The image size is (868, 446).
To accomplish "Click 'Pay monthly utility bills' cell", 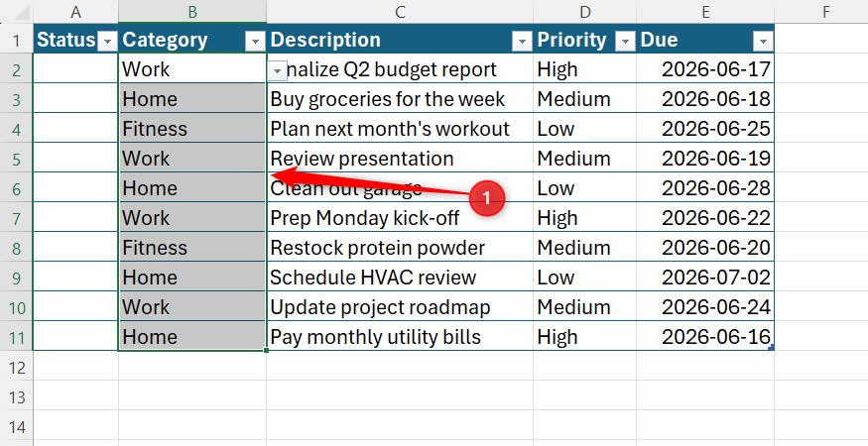I will [x=400, y=336].
